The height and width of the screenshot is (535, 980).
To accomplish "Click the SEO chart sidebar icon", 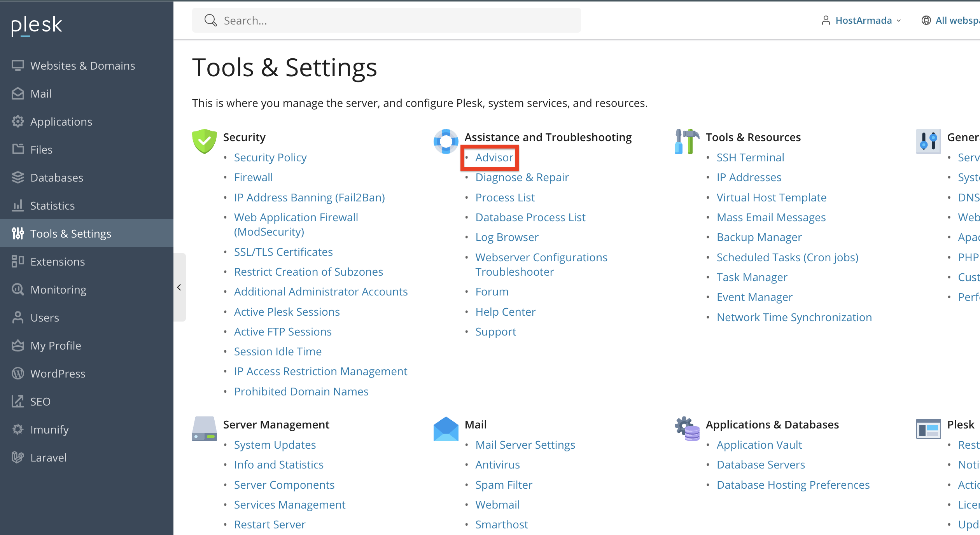I will 18,401.
